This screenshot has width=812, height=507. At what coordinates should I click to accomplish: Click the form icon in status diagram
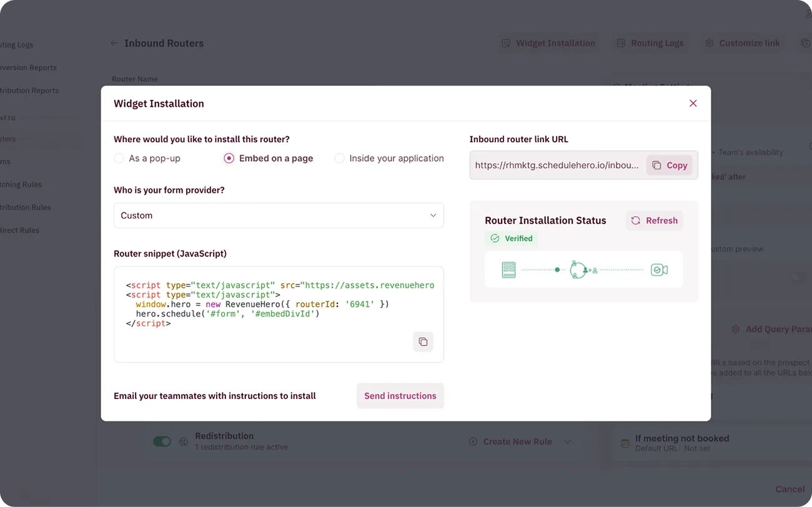pyautogui.click(x=508, y=270)
